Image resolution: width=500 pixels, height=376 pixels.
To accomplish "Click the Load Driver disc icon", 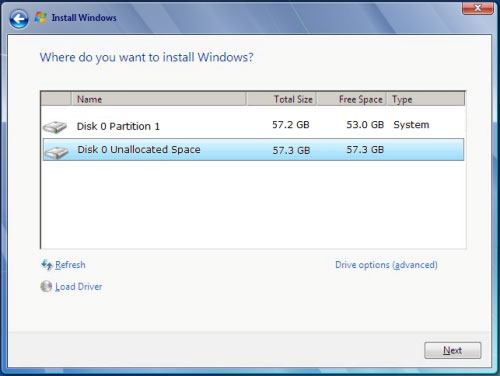I will coord(46,286).
